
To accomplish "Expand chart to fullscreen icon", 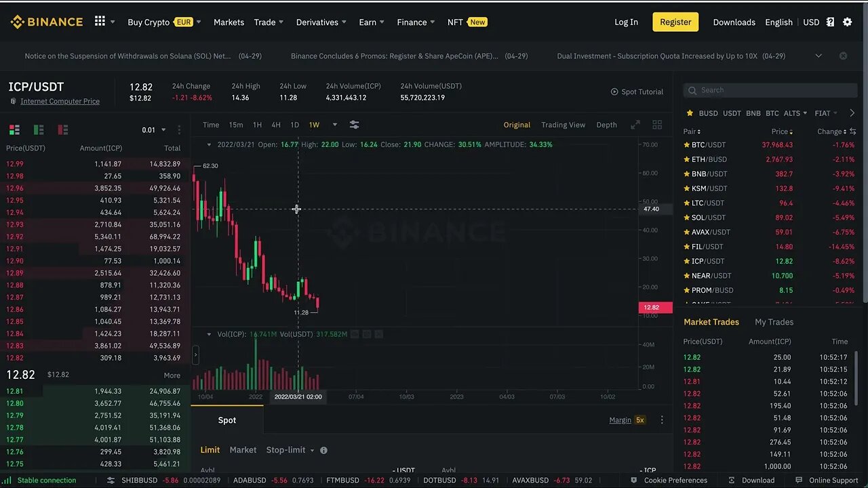I will (x=635, y=125).
